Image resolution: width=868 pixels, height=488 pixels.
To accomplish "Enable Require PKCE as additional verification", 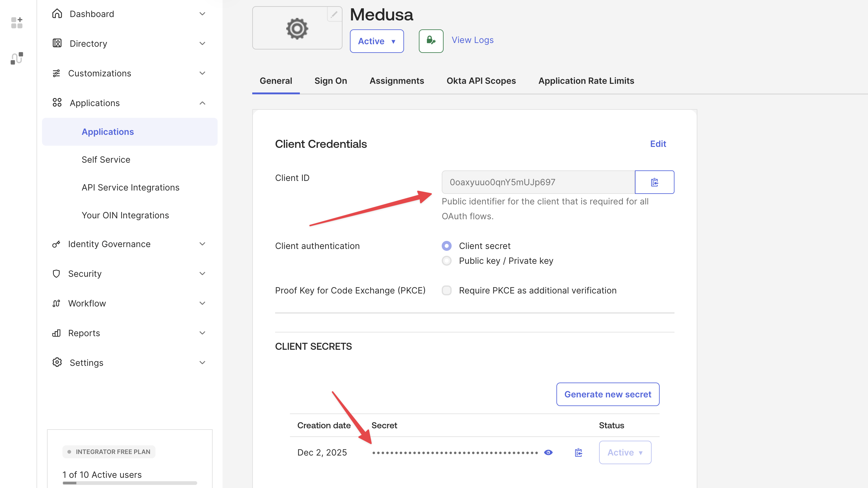I will pyautogui.click(x=446, y=290).
